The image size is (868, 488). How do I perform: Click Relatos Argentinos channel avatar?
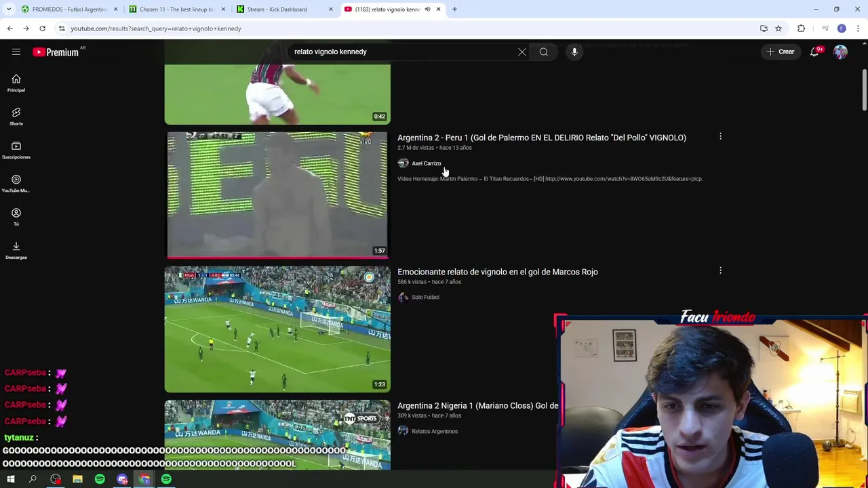pos(403,431)
